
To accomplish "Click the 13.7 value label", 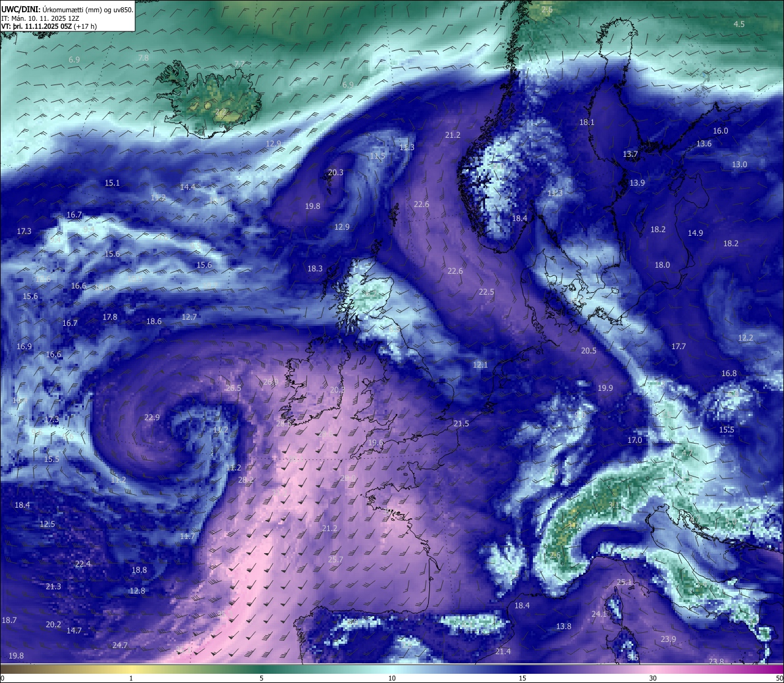I will click(x=630, y=154).
